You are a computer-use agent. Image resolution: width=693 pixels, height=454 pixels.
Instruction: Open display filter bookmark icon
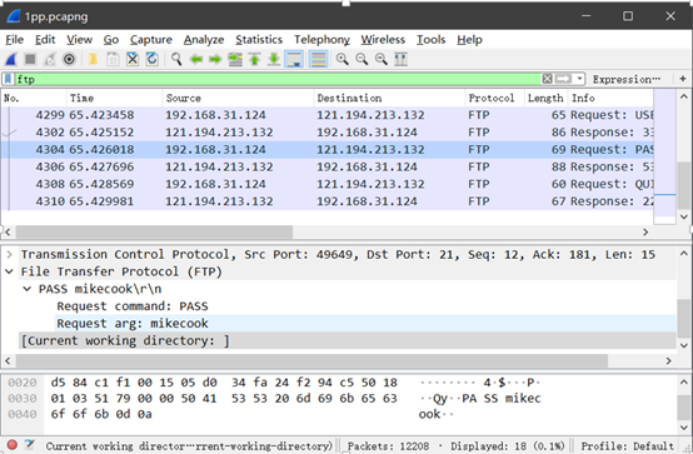point(8,79)
